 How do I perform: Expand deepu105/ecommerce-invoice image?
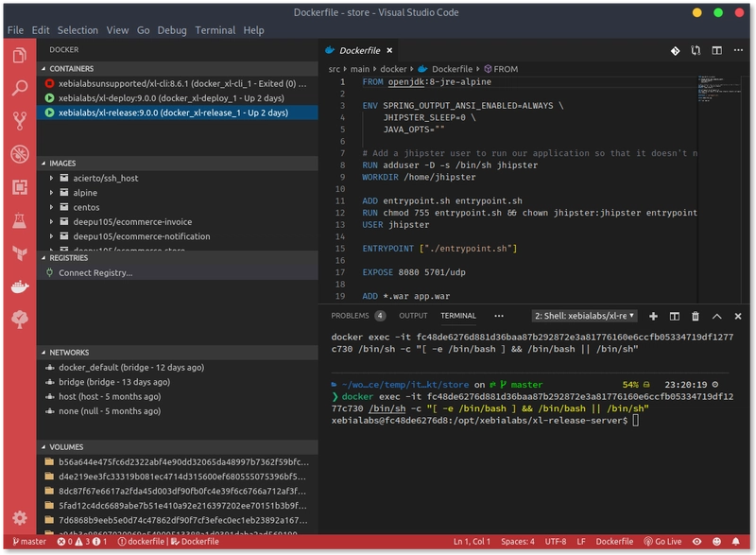(x=52, y=222)
